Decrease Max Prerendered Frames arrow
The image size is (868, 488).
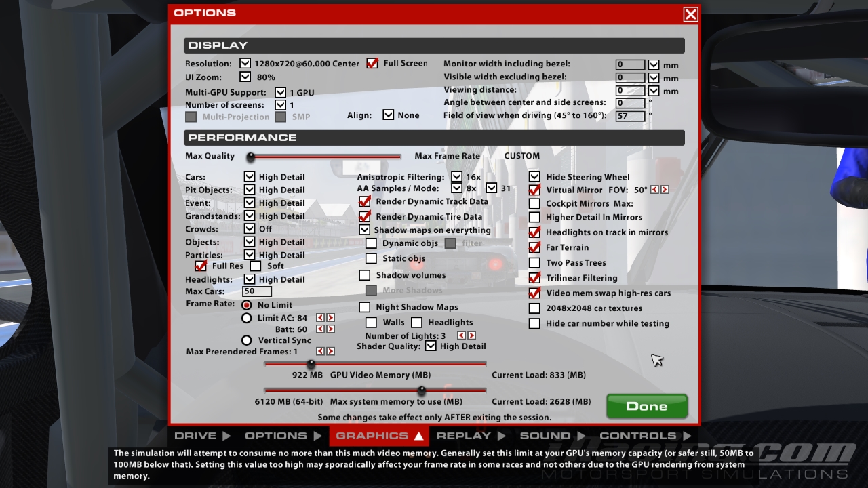pos(320,352)
